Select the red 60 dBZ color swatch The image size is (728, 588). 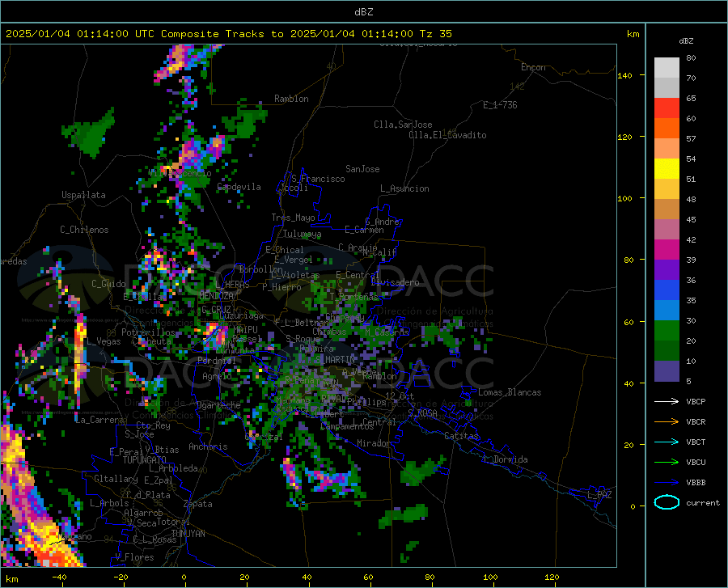pos(667,108)
